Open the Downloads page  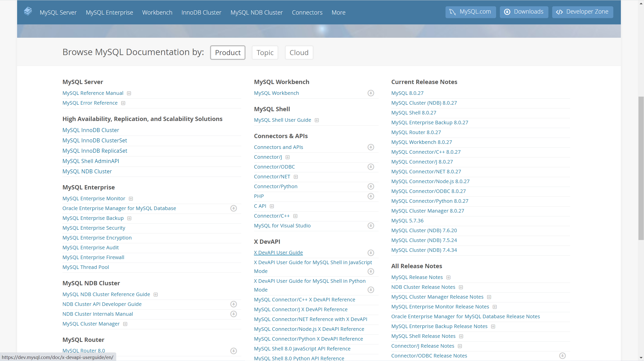click(524, 12)
